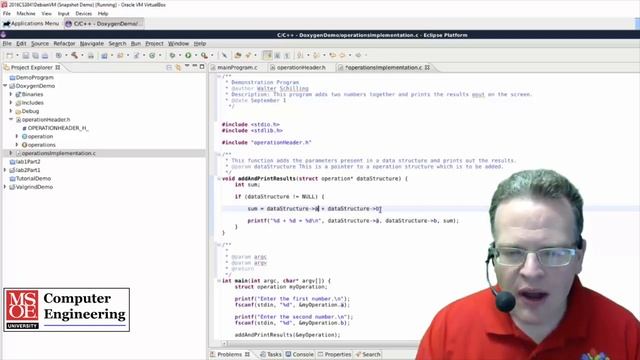640x360 pixels.
Task: Minimize the Project Explorer view
Action: (195, 66)
